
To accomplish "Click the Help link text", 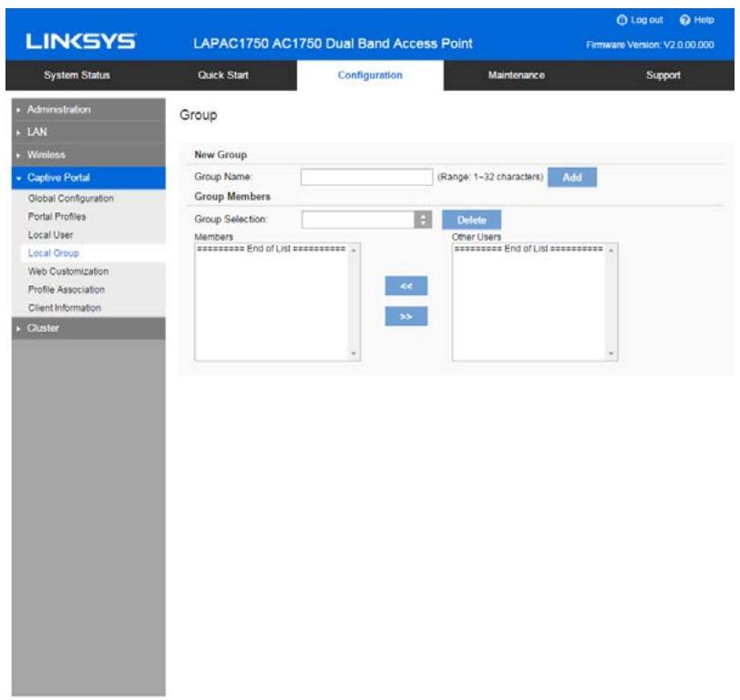I will pos(704,20).
